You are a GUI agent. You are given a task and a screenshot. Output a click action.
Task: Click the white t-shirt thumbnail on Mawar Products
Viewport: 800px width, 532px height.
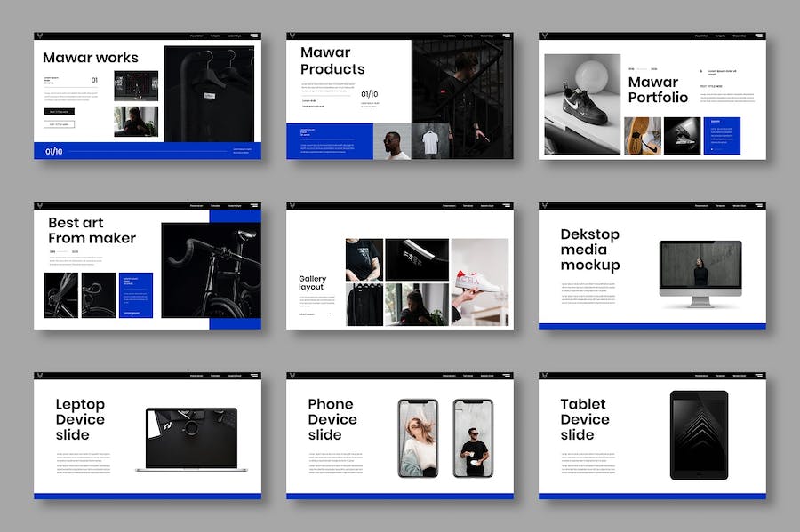tap(429, 141)
